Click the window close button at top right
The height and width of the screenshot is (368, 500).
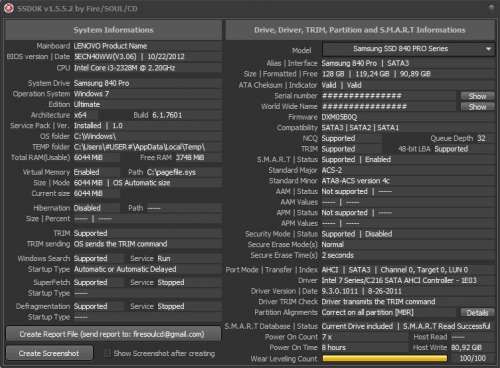491,8
